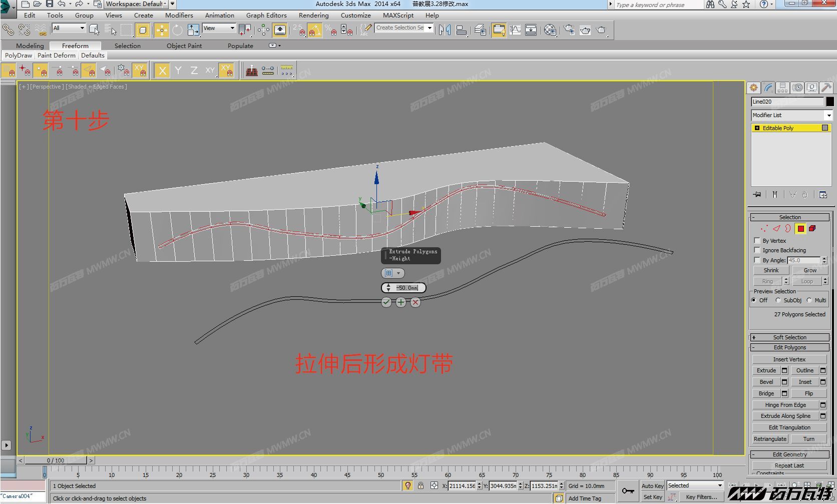Open the Hierarchy command panel tab
Screen dimensions: 837x504
point(782,88)
